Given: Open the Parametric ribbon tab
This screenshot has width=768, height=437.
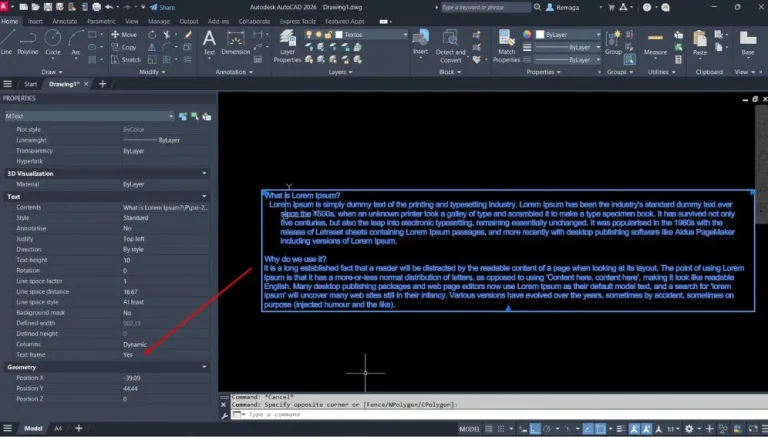Looking at the screenshot, I should (x=101, y=22).
